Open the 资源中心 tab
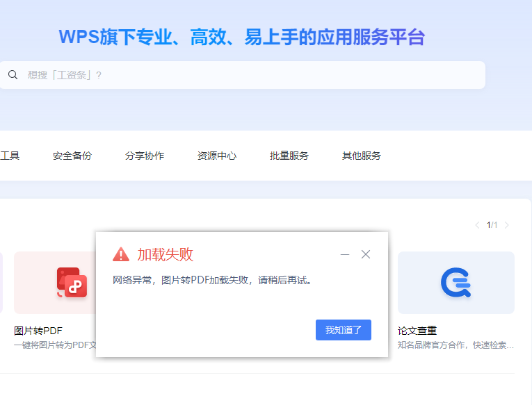The height and width of the screenshot is (405, 532). 217,156
